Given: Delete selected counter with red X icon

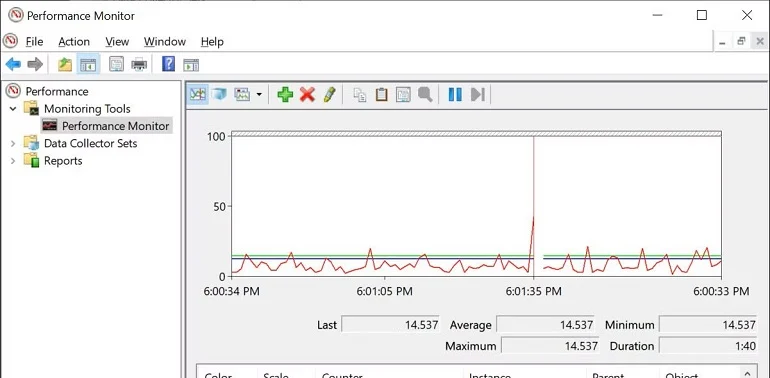Looking at the screenshot, I should click(307, 94).
